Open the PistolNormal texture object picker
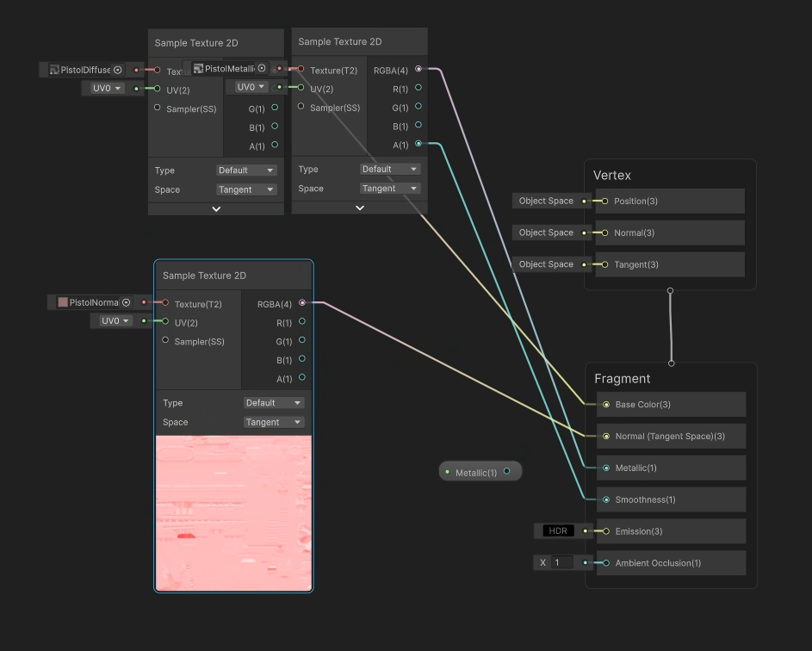 point(126,302)
